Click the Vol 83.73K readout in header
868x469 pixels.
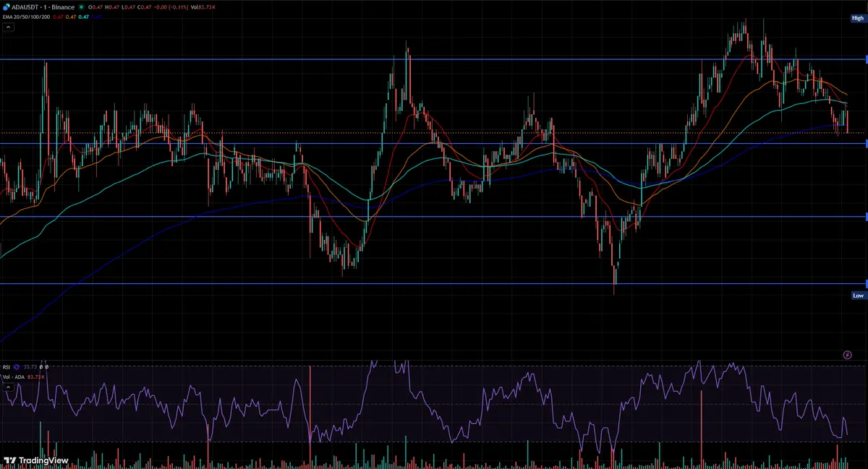click(203, 7)
